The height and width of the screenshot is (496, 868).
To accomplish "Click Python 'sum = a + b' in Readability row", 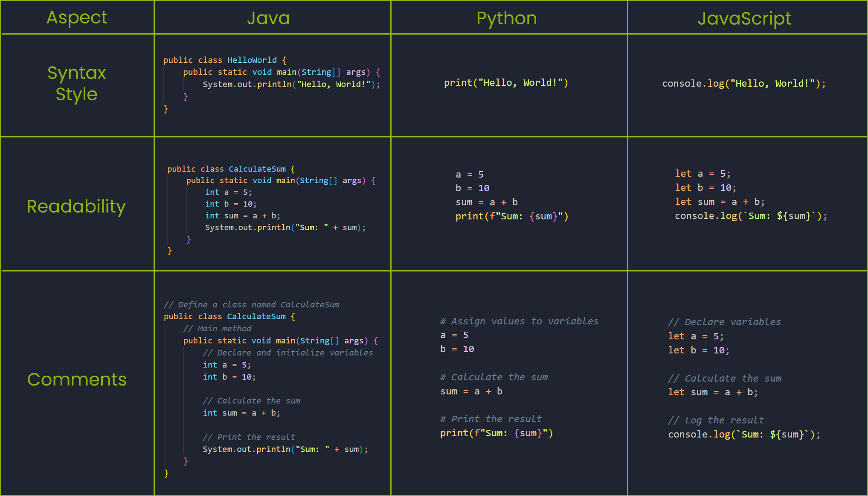I will [x=487, y=202].
